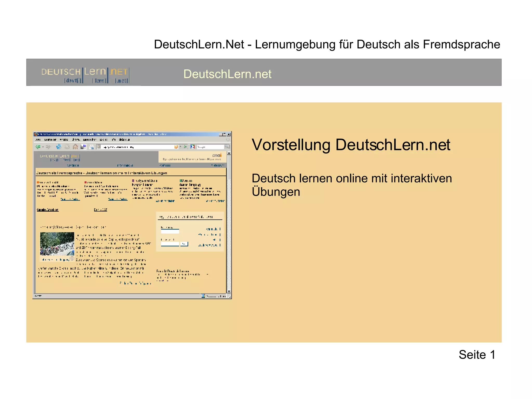Image resolution: width=532 pixels, height=399 pixels.
Task: Expand the address bar URL history dropdown
Action: pyautogui.click(x=181, y=147)
